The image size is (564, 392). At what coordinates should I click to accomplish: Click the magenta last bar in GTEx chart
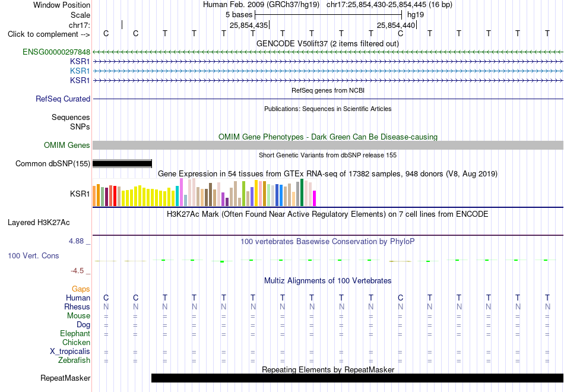click(315, 198)
